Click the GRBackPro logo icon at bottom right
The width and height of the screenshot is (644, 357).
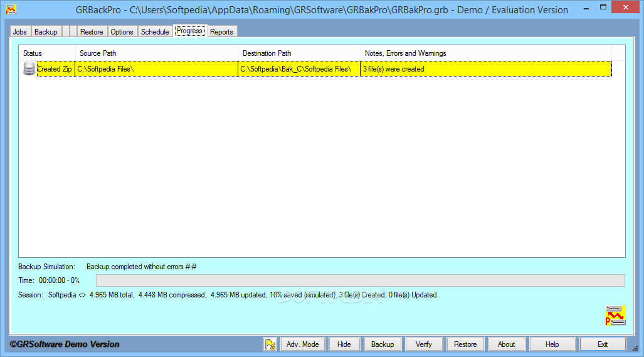(x=615, y=316)
